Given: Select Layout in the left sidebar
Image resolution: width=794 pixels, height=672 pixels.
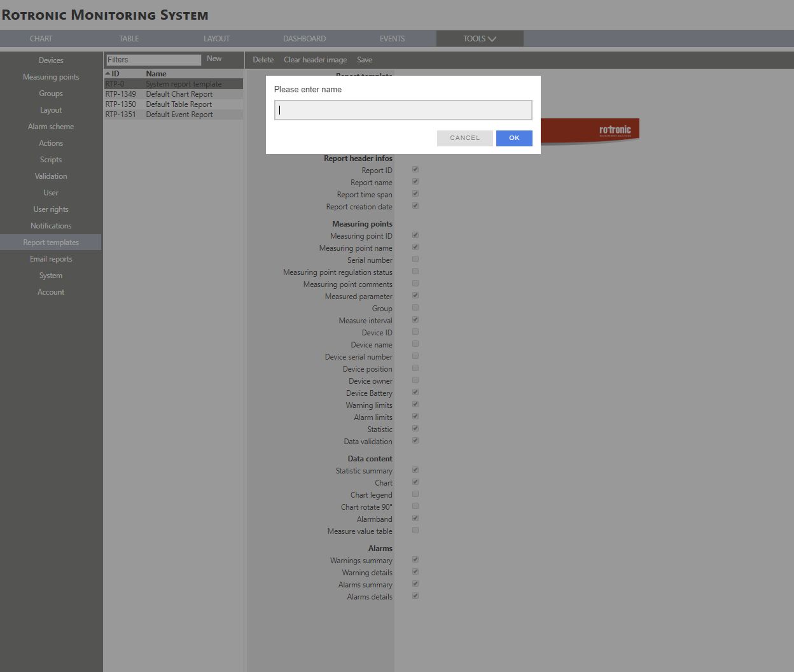Looking at the screenshot, I should (x=51, y=110).
